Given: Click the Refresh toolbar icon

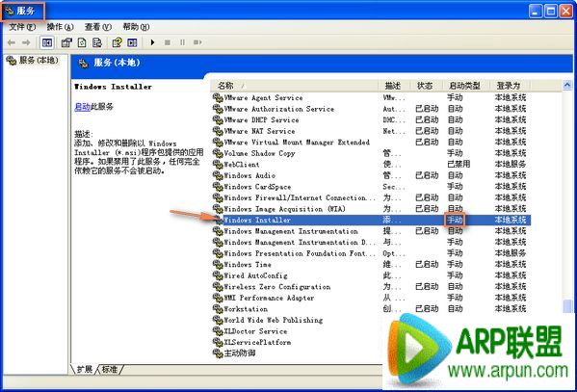Looking at the screenshot, I should (x=82, y=42).
